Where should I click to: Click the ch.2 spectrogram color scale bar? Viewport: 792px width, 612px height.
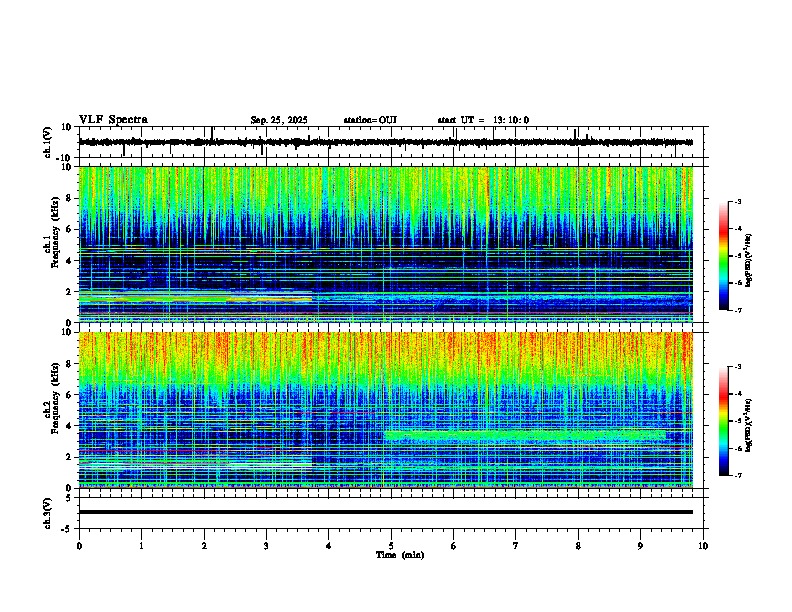(x=724, y=421)
